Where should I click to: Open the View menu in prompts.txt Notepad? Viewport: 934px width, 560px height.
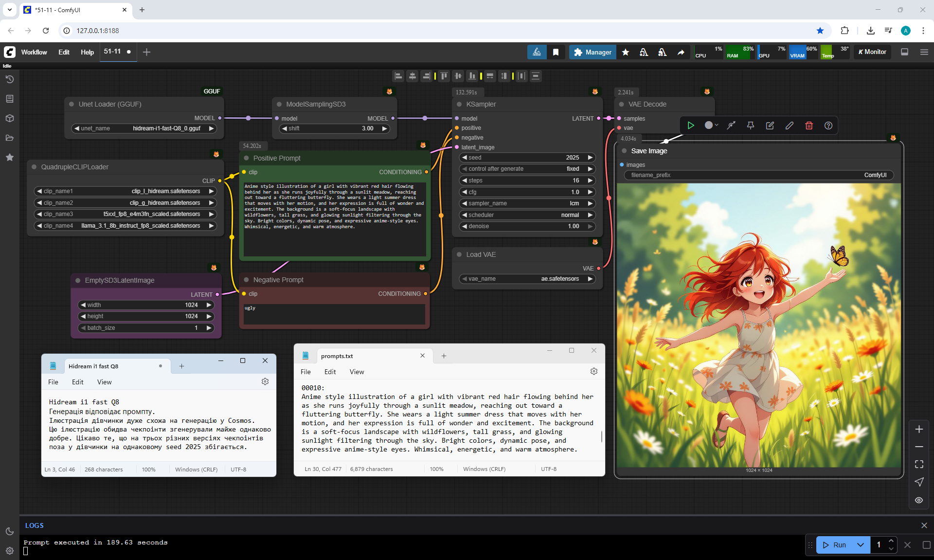[357, 372]
